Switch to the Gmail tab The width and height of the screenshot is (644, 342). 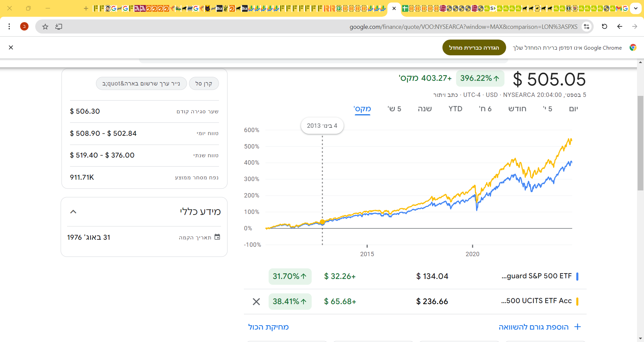point(619,8)
